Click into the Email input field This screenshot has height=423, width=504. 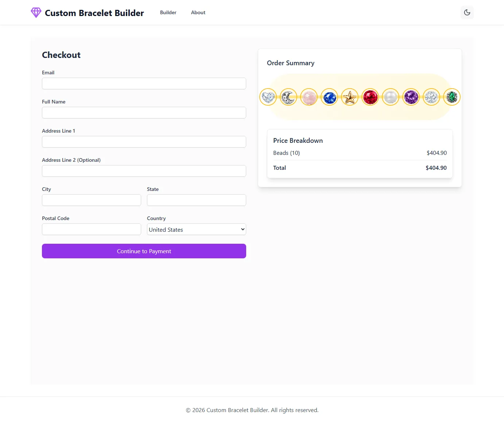tap(144, 83)
